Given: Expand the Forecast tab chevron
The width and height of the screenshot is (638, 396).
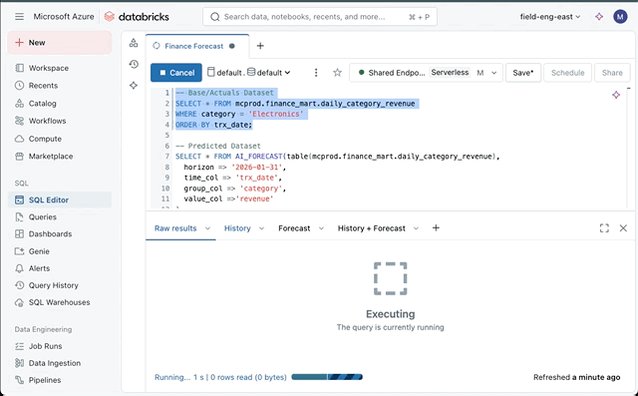Looking at the screenshot, I should [x=321, y=228].
